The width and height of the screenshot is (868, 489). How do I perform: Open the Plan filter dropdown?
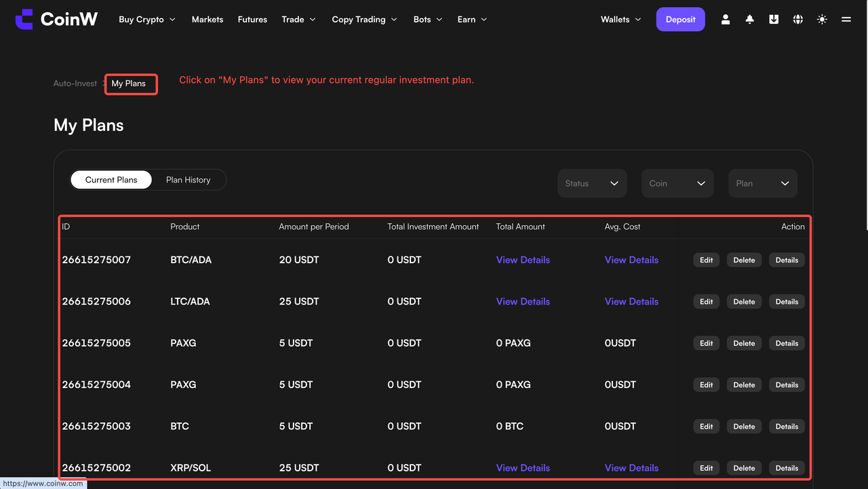(763, 183)
